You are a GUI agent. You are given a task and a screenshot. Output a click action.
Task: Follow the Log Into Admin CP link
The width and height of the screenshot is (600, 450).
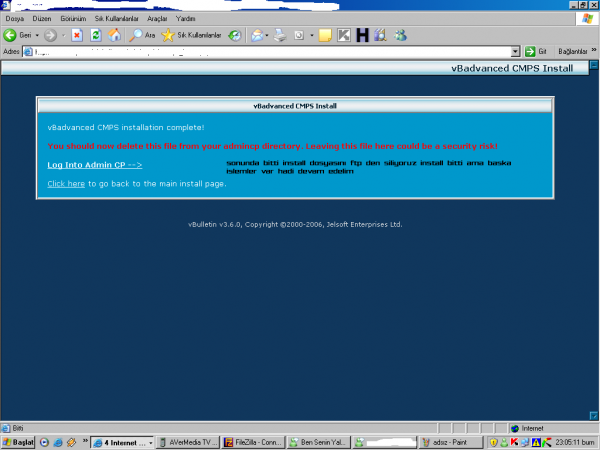[x=95, y=165]
